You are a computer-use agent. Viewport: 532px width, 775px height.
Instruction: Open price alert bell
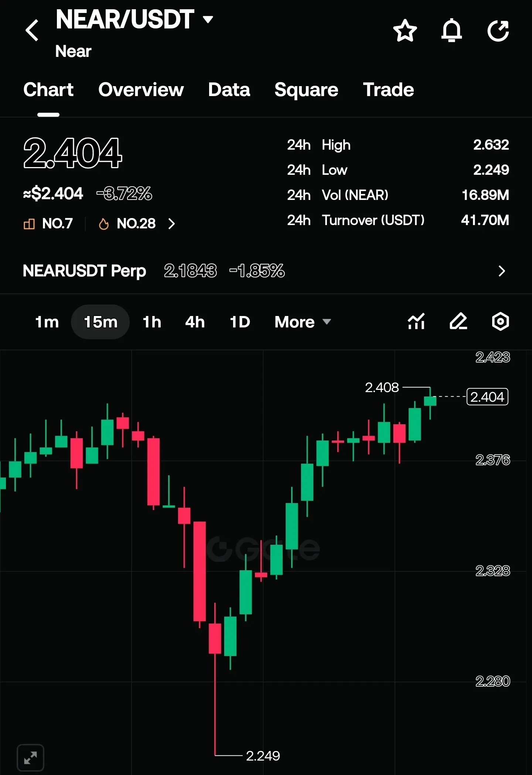(x=451, y=30)
